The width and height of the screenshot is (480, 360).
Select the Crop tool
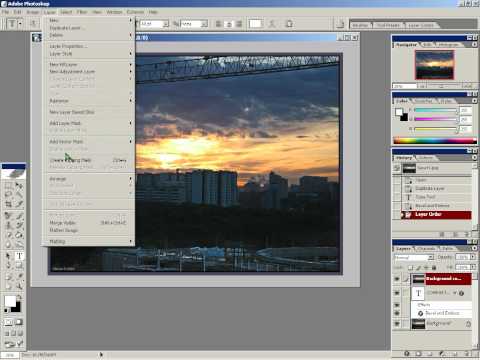pos(8,204)
